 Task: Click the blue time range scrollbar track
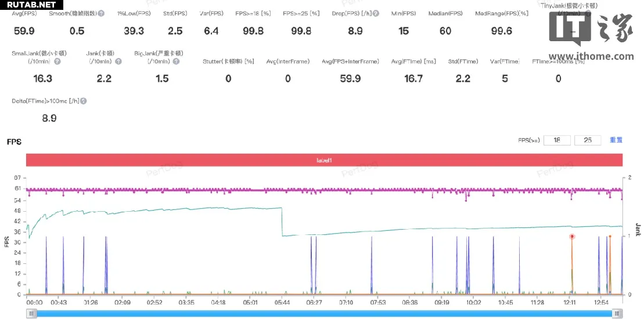pos(324,313)
